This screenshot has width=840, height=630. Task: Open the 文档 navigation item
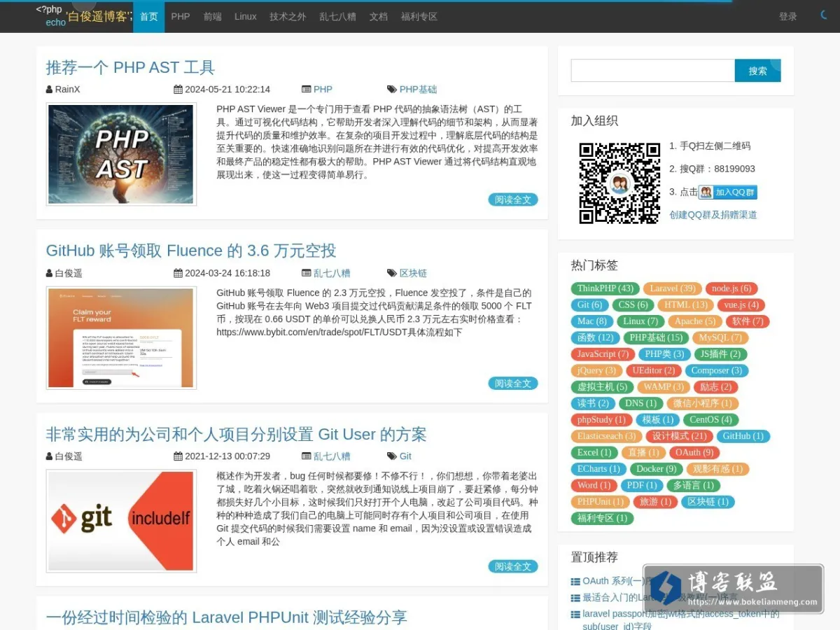[378, 17]
